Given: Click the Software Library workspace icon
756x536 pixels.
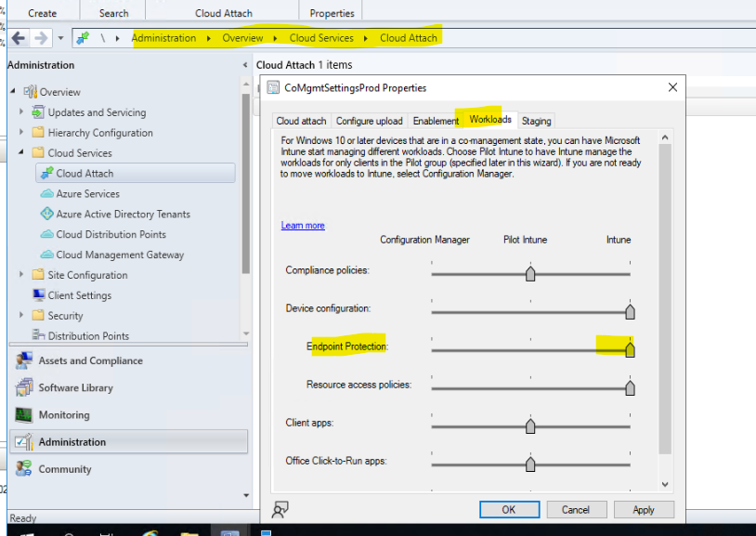Looking at the screenshot, I should tap(24, 387).
